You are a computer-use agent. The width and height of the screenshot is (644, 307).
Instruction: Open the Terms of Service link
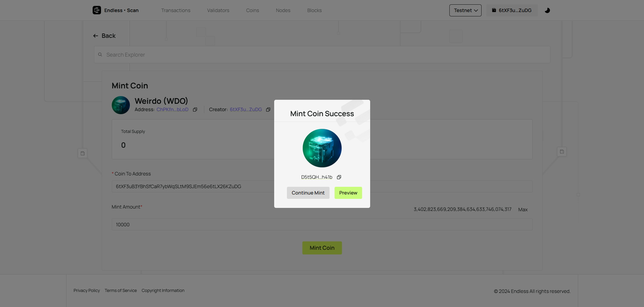pyautogui.click(x=121, y=290)
